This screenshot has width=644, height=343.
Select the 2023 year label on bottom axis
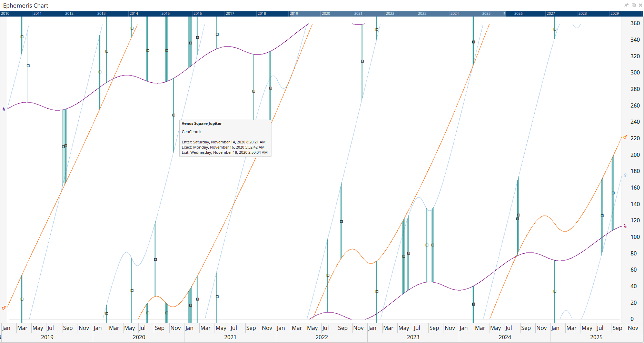coord(413,337)
